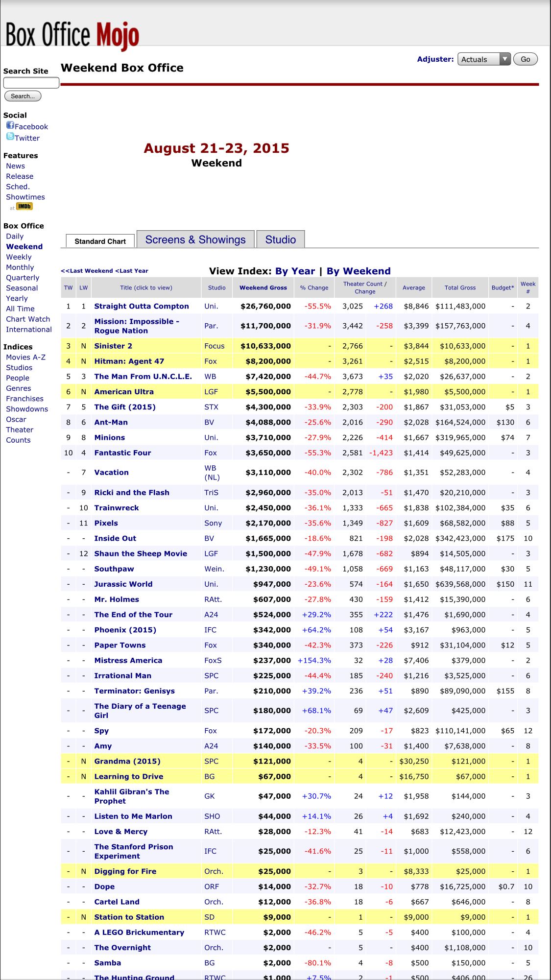
Task: Click Focus studio for Sinister 2
Action: coord(215,346)
